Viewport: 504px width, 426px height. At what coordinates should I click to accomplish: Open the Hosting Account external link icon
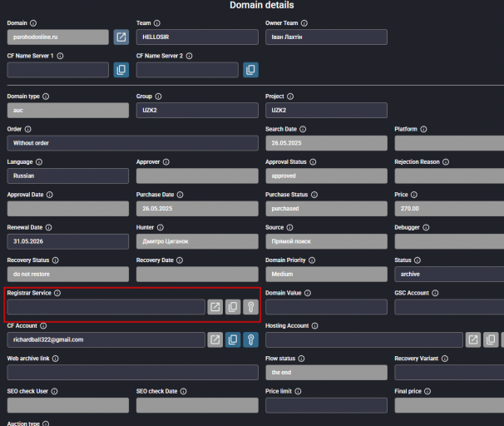473,339
